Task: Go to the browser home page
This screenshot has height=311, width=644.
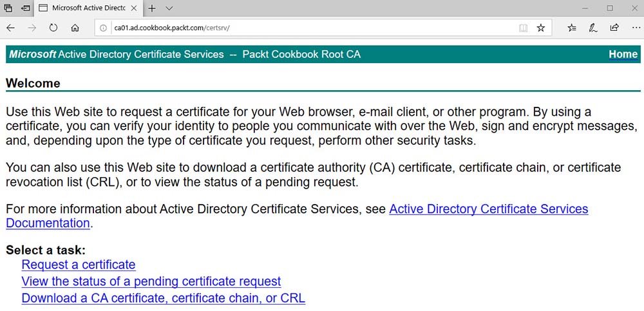Action: (75, 28)
